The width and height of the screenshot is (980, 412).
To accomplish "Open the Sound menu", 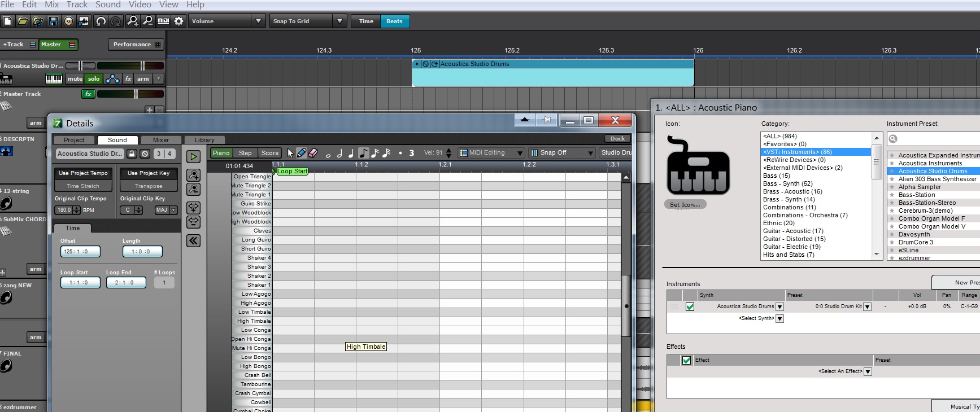I will pos(108,5).
